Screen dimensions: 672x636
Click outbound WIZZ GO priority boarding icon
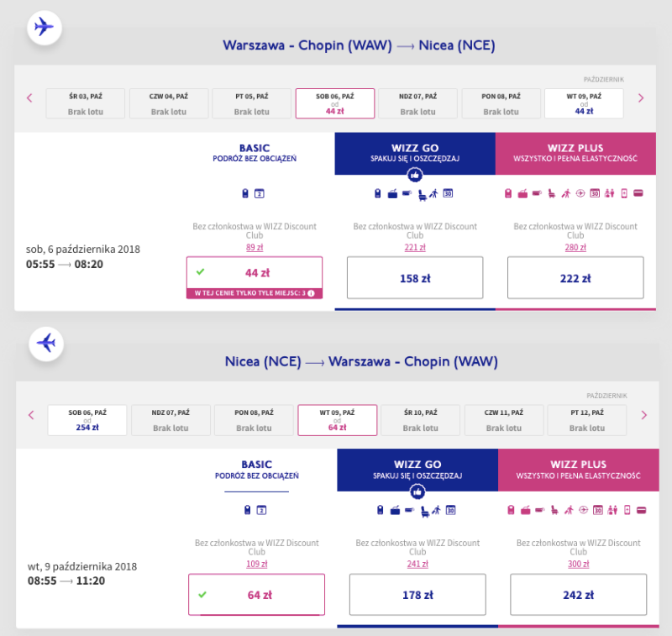click(x=434, y=193)
